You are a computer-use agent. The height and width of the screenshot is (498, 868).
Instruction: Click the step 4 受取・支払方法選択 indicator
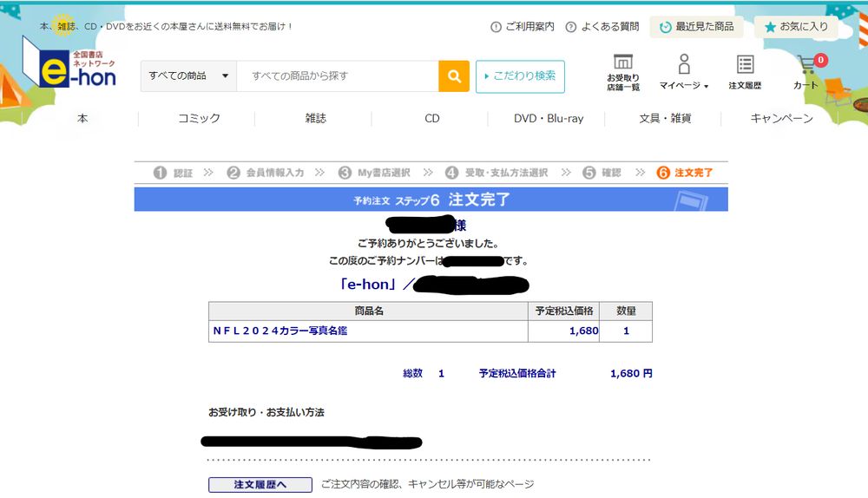pyautogui.click(x=496, y=173)
